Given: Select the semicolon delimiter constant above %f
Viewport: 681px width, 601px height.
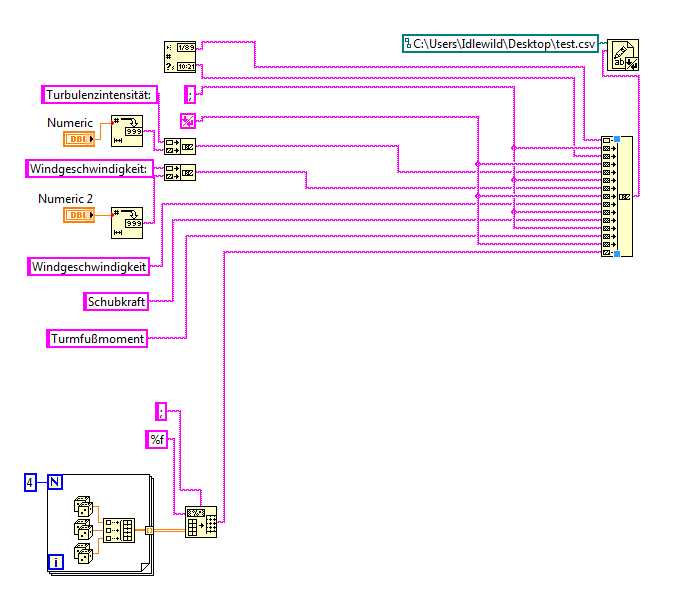Looking at the screenshot, I should point(161,411).
